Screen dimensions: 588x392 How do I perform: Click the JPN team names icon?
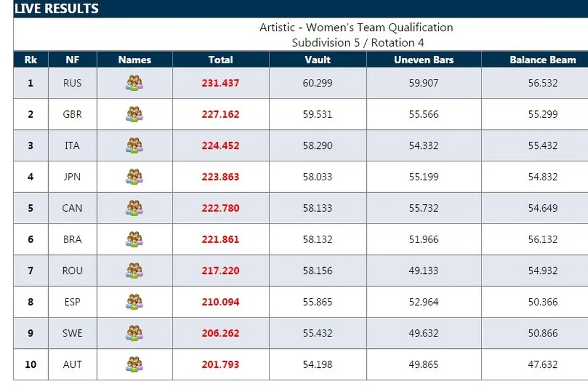pyautogui.click(x=134, y=177)
